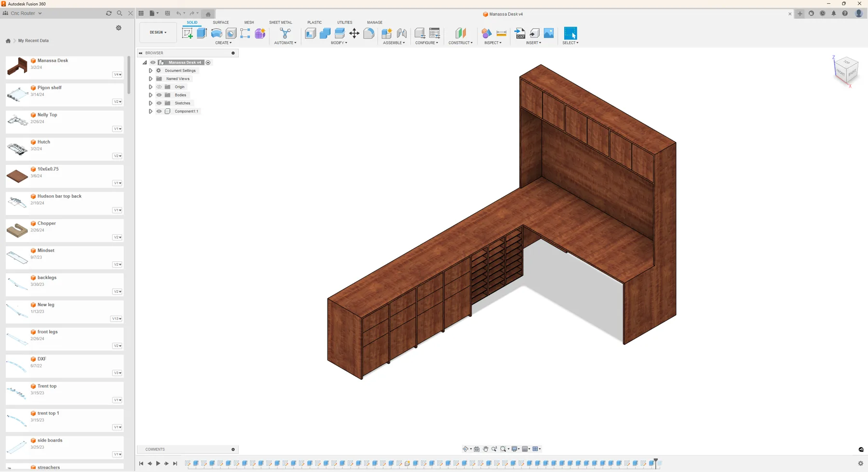Open the Pigon shelf thumbnail
Image resolution: width=868 pixels, height=472 pixels.
[17, 94]
